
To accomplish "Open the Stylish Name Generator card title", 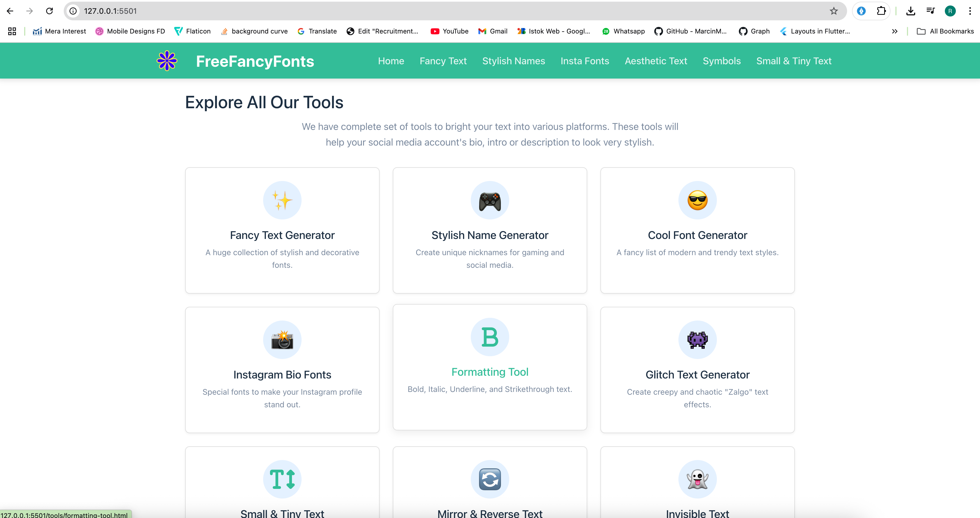I will tap(490, 235).
